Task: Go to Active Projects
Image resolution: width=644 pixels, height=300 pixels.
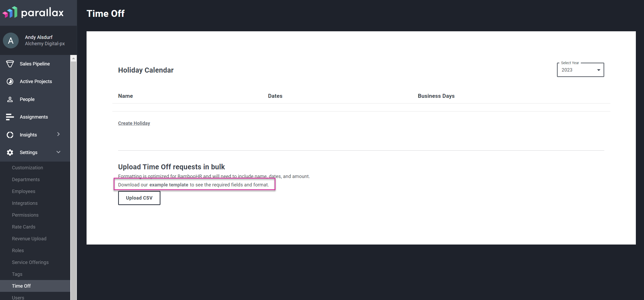Action: [35, 82]
